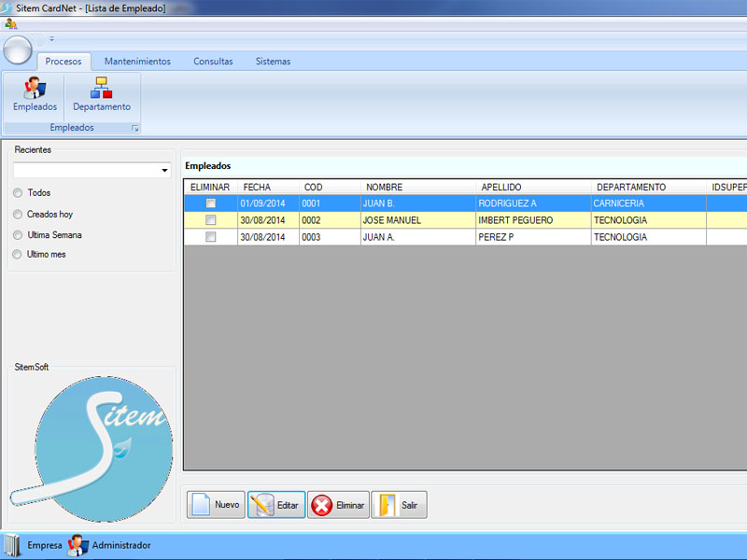Select the Ultima Semana radio button

[x=18, y=235]
